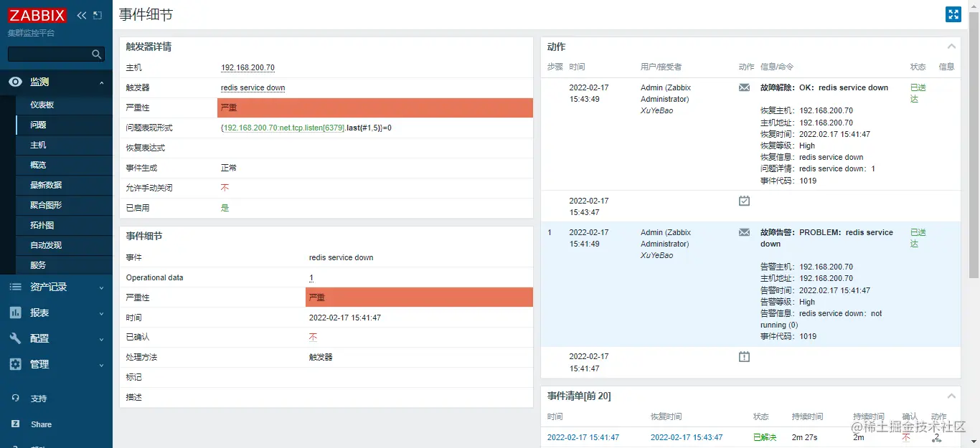
Task: Expand the 配置 menu chevron
Action: pyautogui.click(x=101, y=338)
